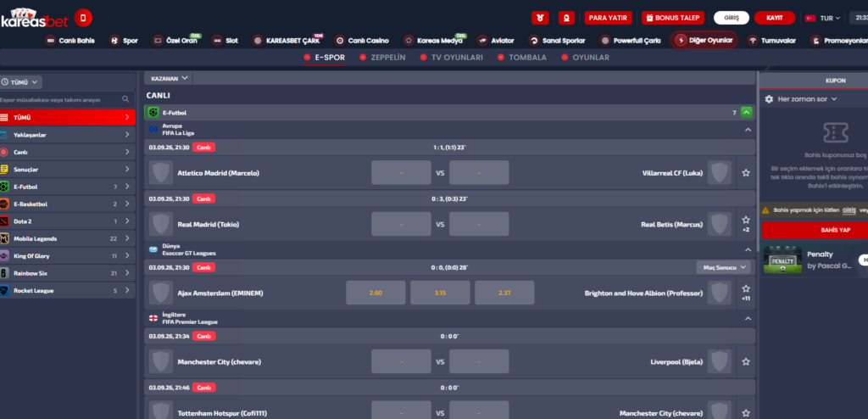Click the Rocket League sidebar icon
This screenshot has width=868, height=419.
(x=4, y=290)
